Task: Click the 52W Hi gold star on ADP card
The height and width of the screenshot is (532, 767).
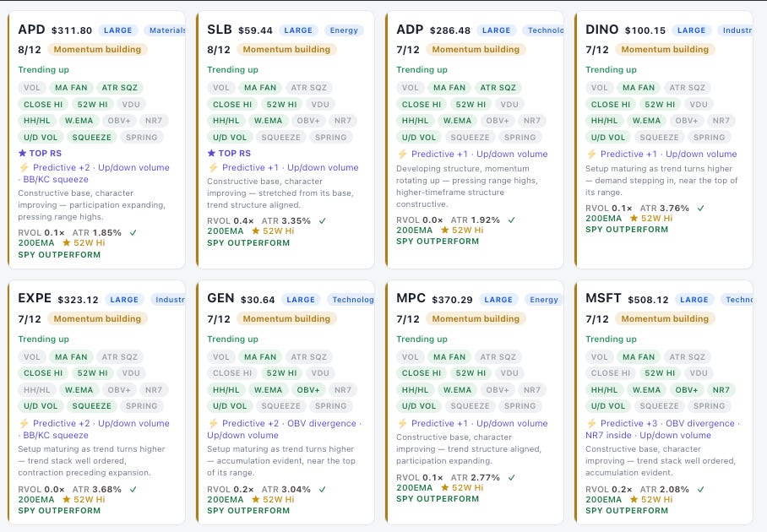Action: tap(444, 230)
